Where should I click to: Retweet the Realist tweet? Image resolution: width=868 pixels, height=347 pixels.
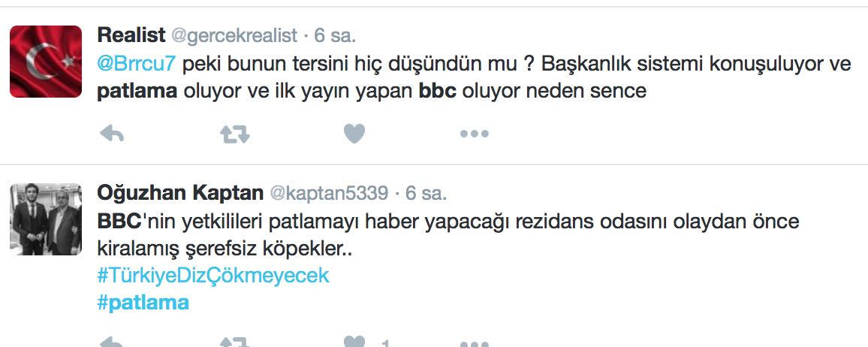coord(235,134)
